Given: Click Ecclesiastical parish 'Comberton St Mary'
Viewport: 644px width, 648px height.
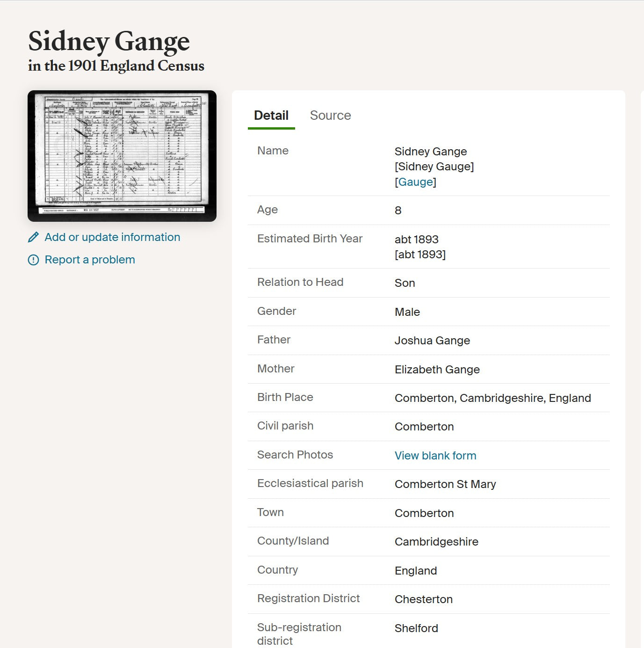Looking at the screenshot, I should 445,484.
